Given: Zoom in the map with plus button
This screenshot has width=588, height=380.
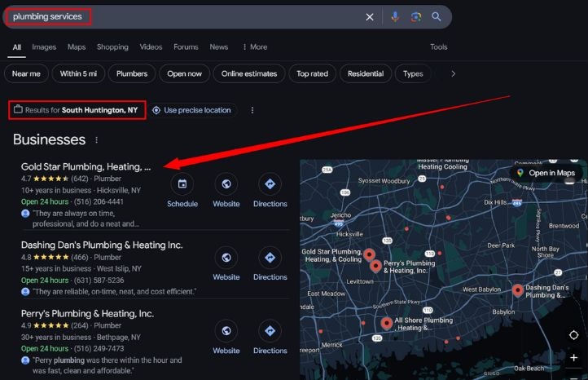Looking at the screenshot, I should (574, 358).
